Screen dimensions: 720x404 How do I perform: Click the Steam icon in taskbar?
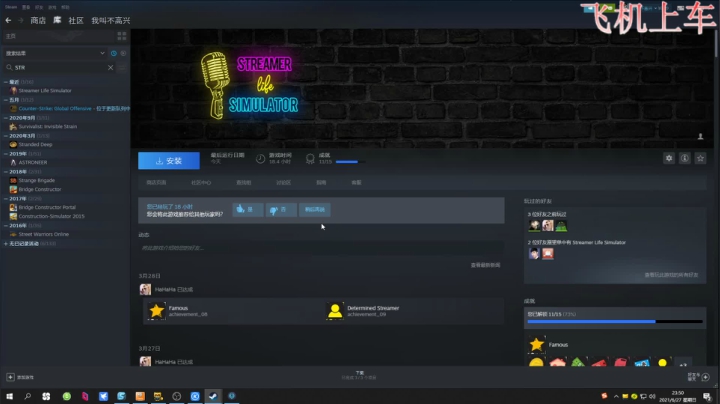213,396
